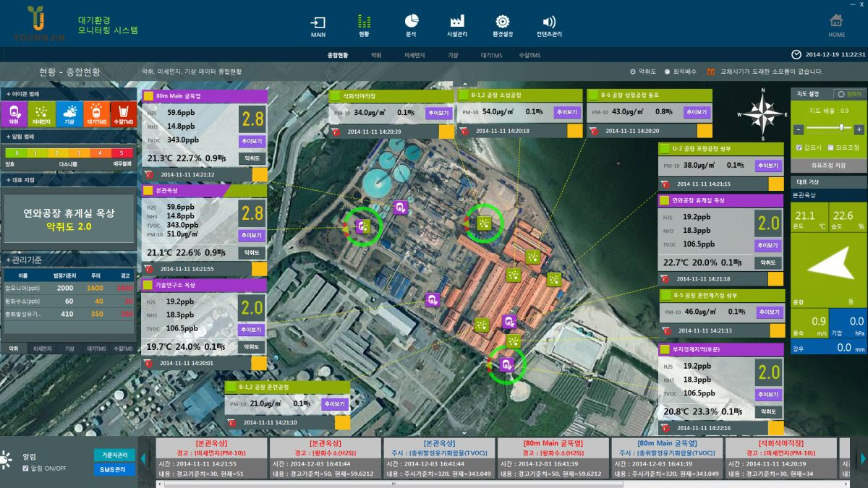Click the 좌표조정 저장 button
This screenshot has width=868, height=488.
tap(829, 165)
